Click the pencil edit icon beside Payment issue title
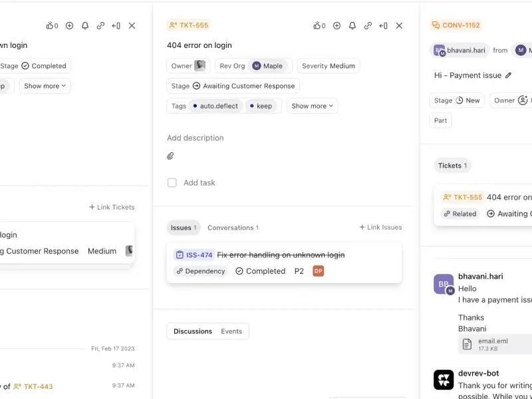This screenshot has width=532, height=399. [x=508, y=75]
